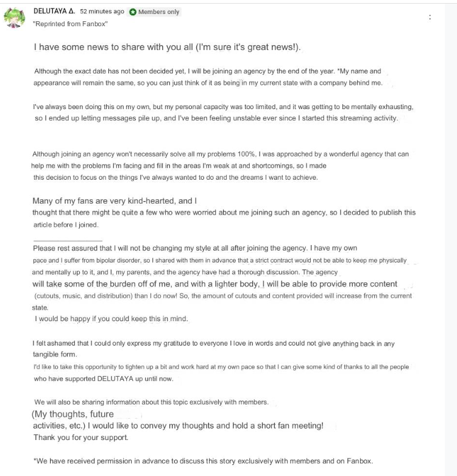The width and height of the screenshot is (457, 476).
Task: Open the three-dot post options menu
Action: (x=430, y=17)
